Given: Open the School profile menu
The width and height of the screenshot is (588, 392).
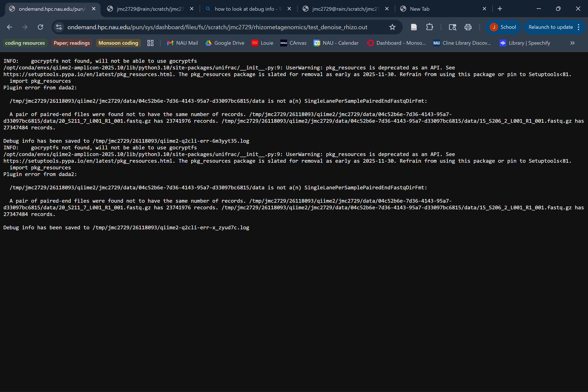Looking at the screenshot, I should (503, 27).
